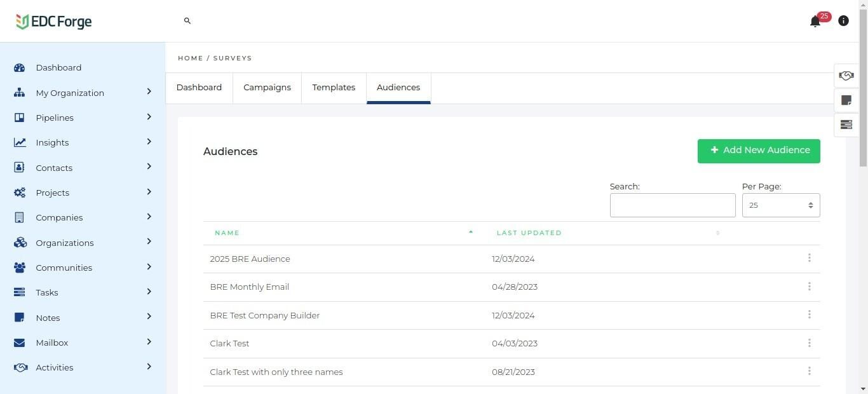
Task: Go to Home breadcrumb link
Action: click(190, 58)
